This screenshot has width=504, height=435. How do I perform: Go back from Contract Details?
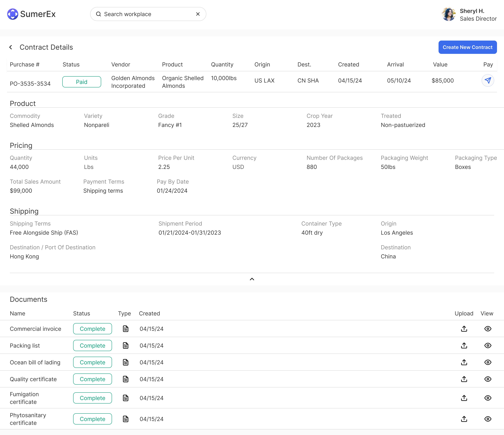point(11,47)
